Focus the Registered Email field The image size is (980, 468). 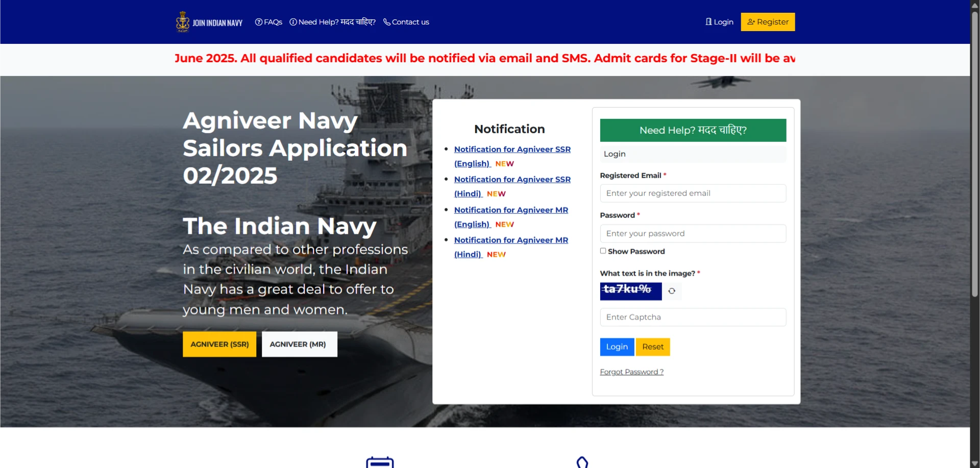pos(693,193)
